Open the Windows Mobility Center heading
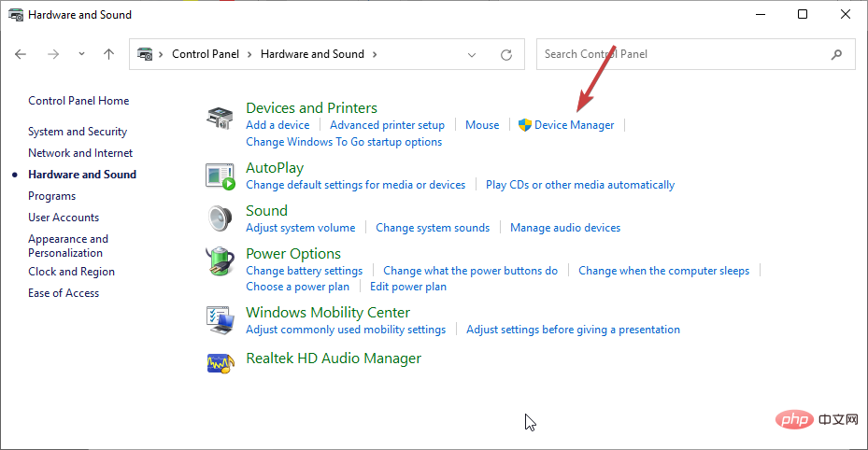This screenshot has width=868, height=450. 328,313
